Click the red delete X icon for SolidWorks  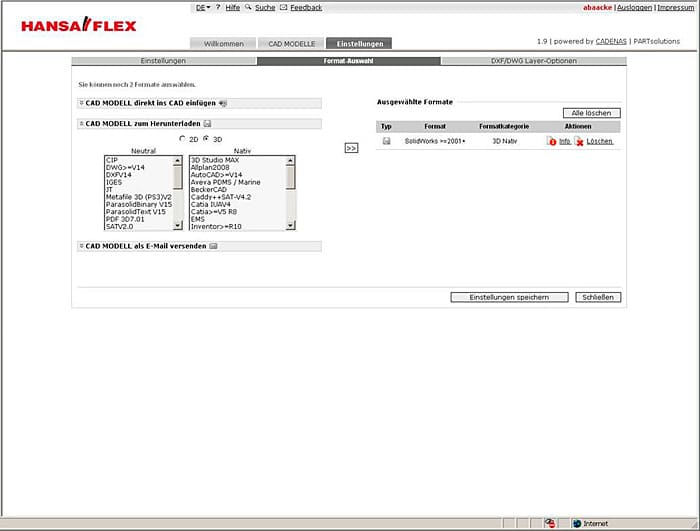point(579,141)
